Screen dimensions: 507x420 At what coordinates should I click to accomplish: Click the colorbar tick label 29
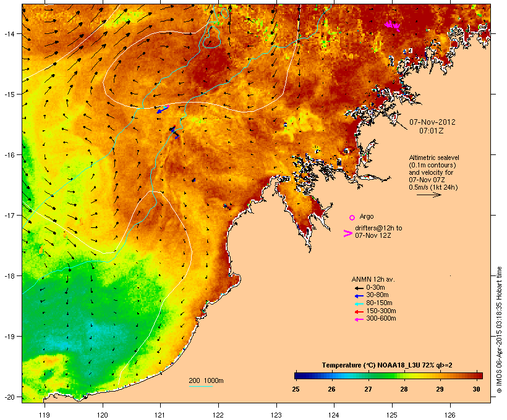click(x=440, y=389)
